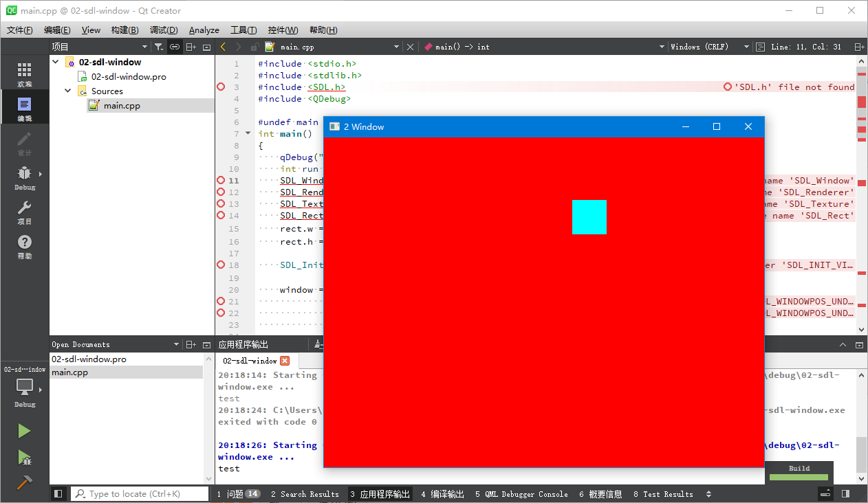Image resolution: width=868 pixels, height=503 pixels.
Task: Open the 工具(T) menu
Action: [x=243, y=30]
